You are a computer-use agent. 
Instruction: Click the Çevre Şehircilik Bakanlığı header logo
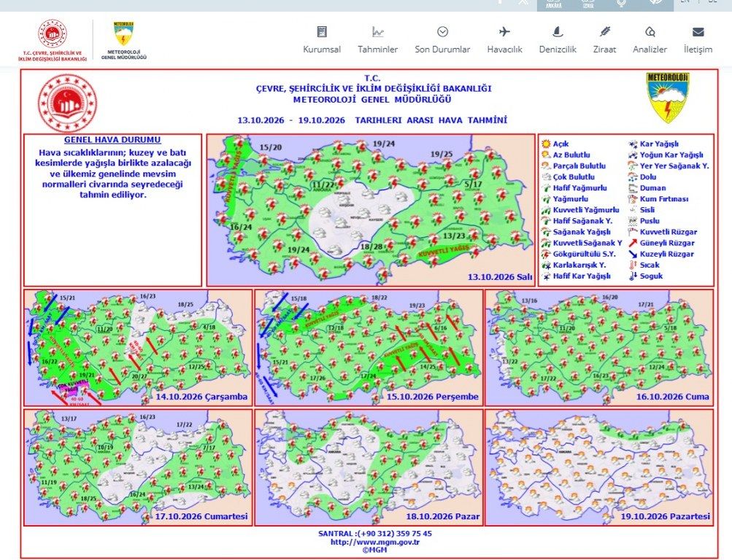click(53, 41)
